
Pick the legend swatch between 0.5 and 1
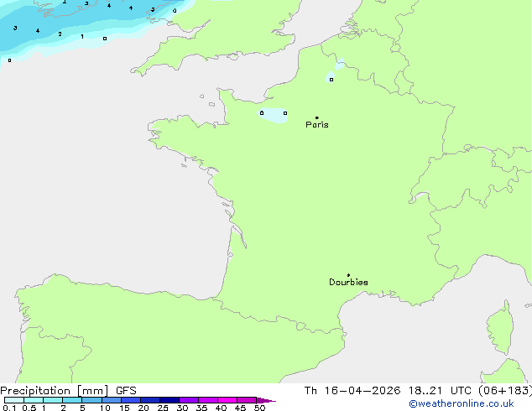[x=34, y=400]
